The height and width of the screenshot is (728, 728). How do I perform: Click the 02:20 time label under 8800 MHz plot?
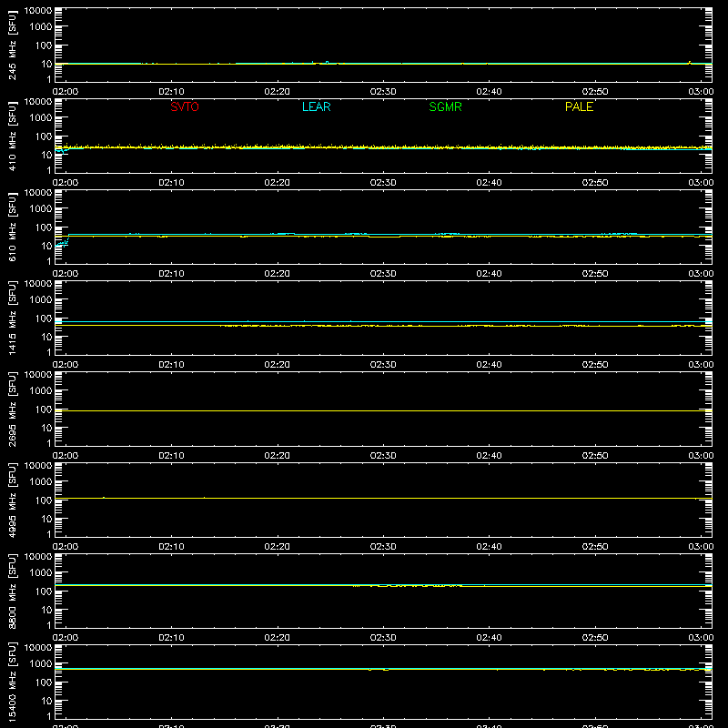(x=278, y=638)
